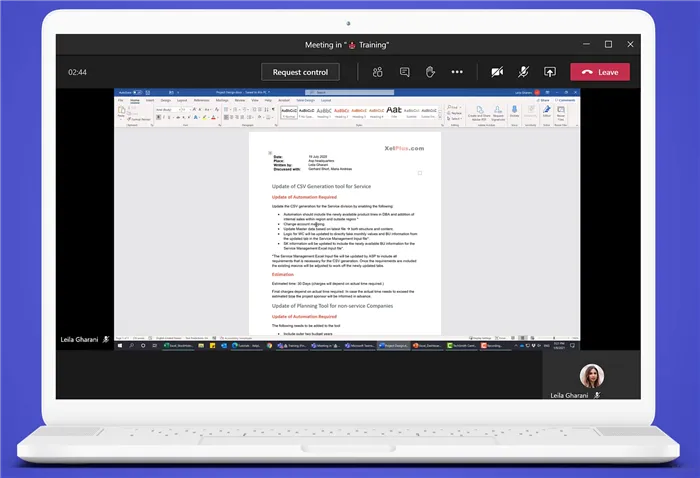Click the Request control button
Image resolution: width=700 pixels, height=478 pixels.
(300, 72)
